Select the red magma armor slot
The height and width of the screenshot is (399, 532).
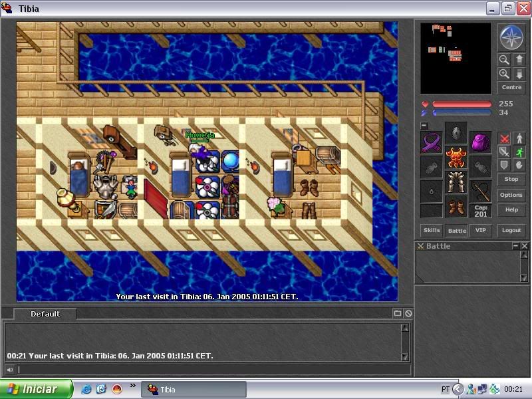coord(456,158)
